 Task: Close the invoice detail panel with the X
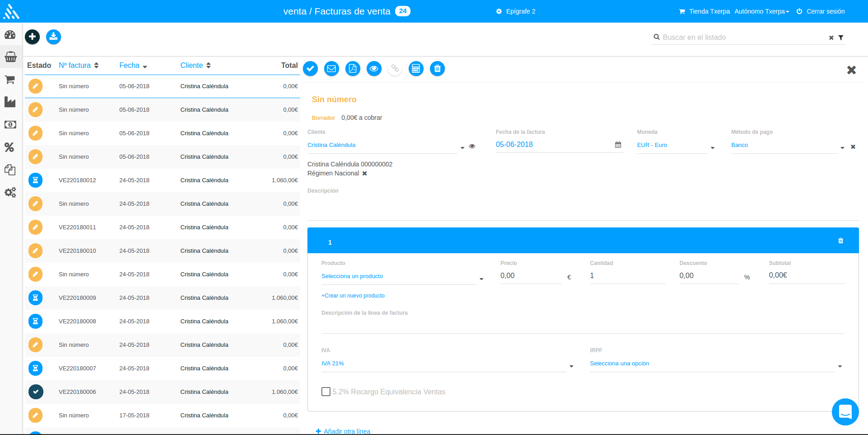click(851, 70)
